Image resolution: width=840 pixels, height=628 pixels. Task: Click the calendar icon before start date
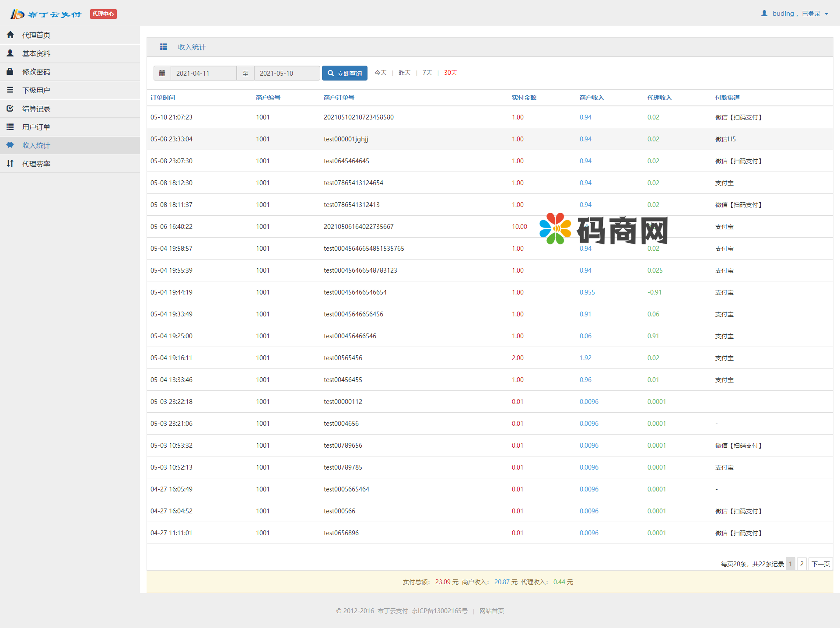(162, 74)
